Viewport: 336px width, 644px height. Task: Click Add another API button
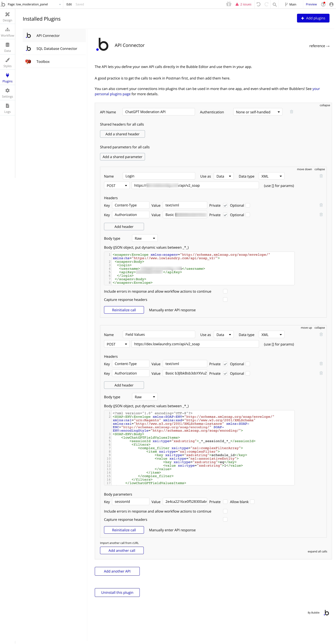[x=117, y=571]
